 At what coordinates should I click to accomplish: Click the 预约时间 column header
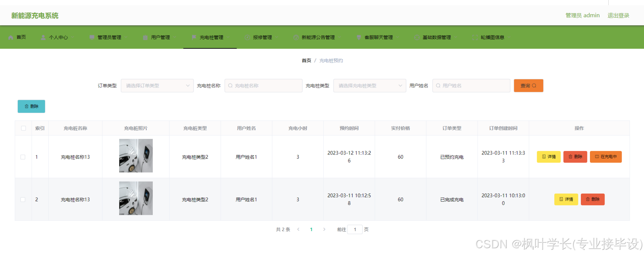click(x=349, y=128)
